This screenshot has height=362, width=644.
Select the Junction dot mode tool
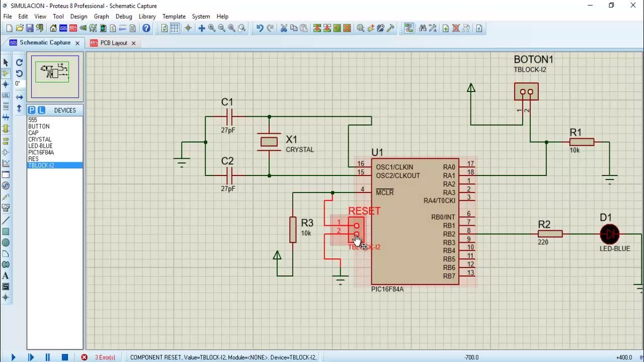click(6, 84)
